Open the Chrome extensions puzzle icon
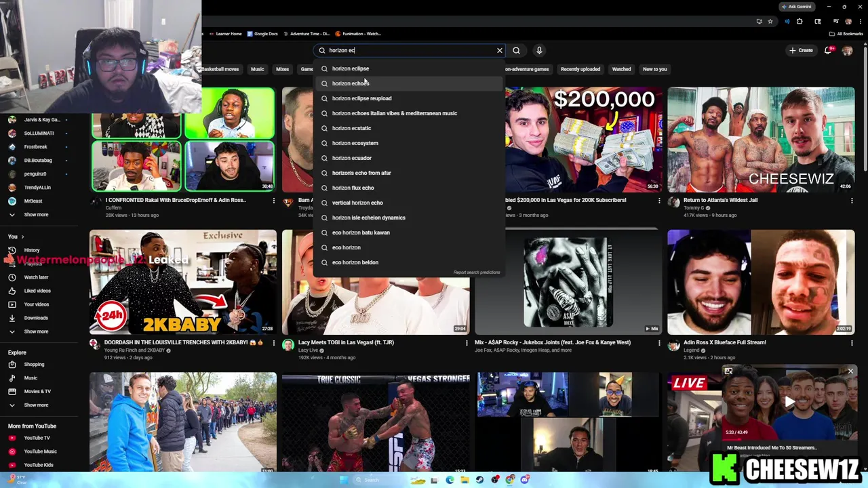 click(x=800, y=21)
